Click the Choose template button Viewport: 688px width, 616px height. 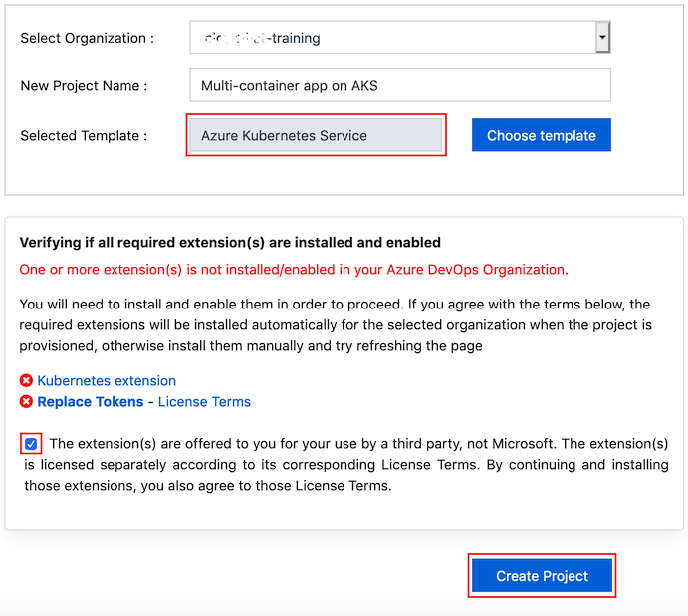point(541,135)
